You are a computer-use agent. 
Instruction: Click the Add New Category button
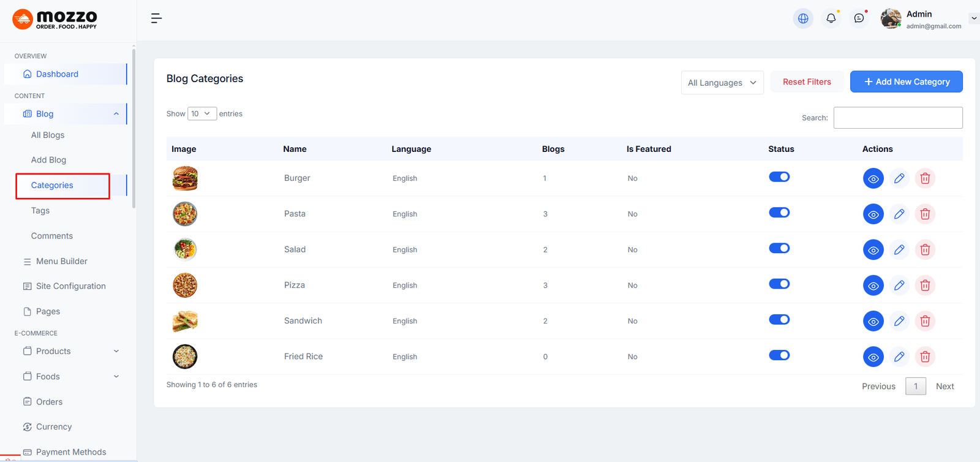tap(906, 82)
